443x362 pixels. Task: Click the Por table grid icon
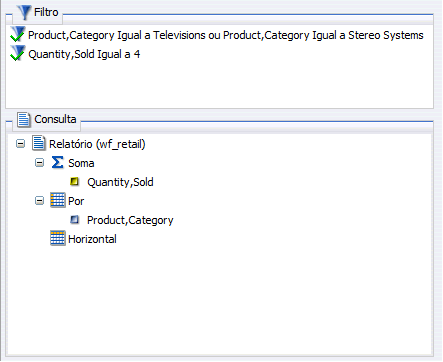point(58,200)
